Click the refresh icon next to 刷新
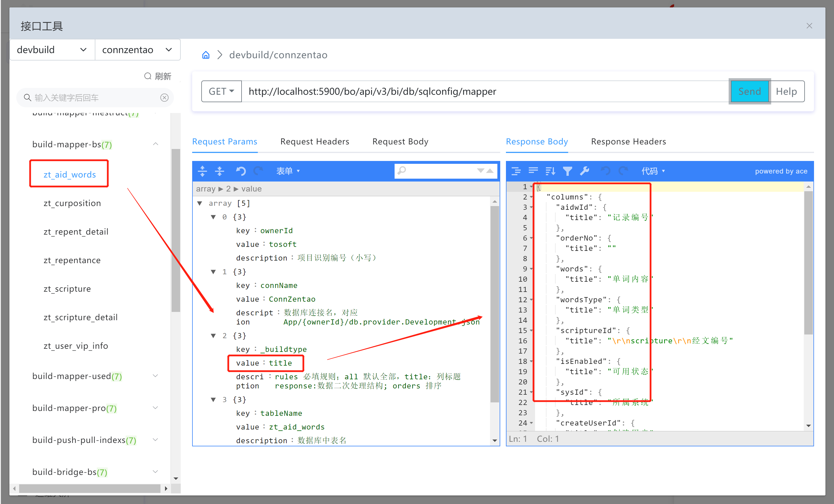Image resolution: width=834 pixels, height=504 pixels. (148, 76)
